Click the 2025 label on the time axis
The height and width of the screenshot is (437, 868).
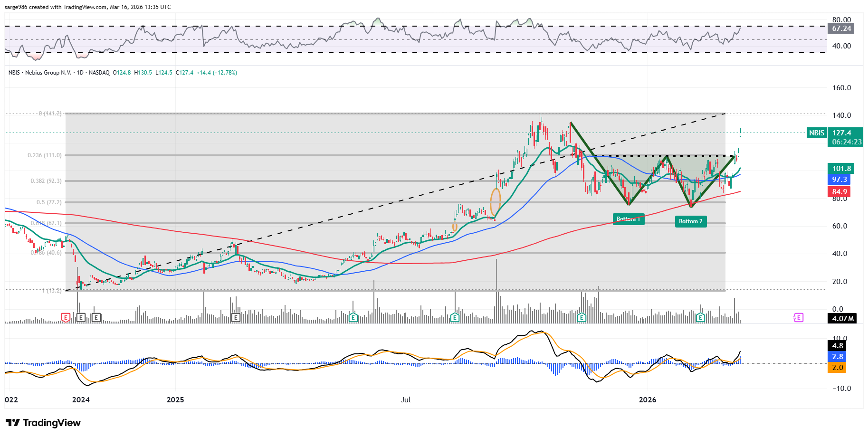[x=175, y=400]
